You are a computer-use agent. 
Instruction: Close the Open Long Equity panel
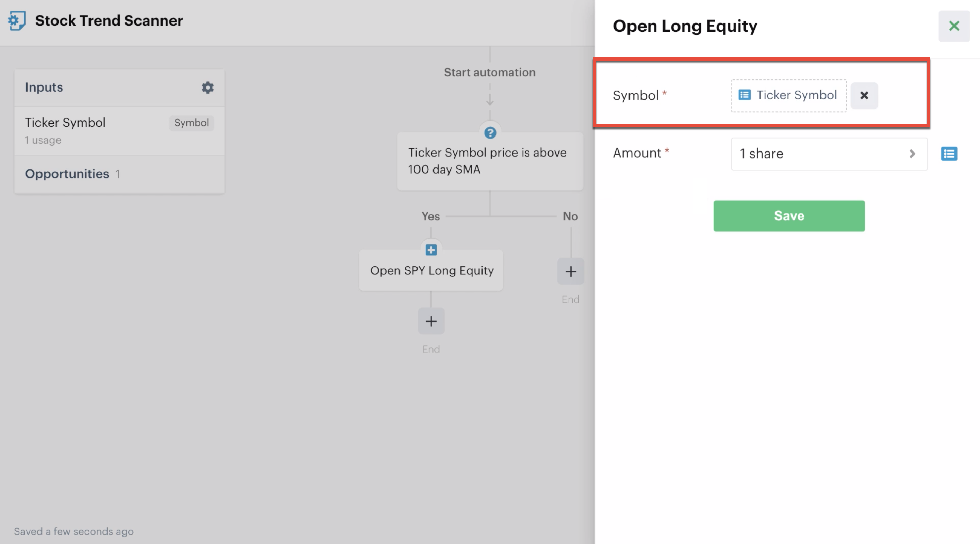pyautogui.click(x=954, y=26)
